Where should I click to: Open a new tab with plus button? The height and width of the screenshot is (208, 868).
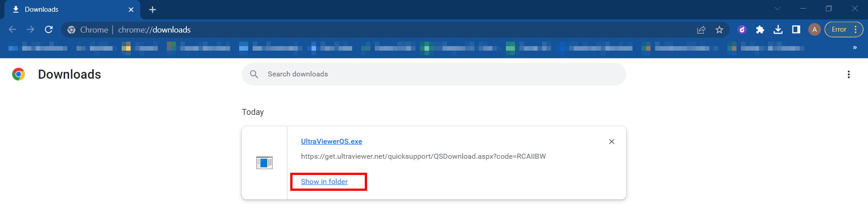152,9
